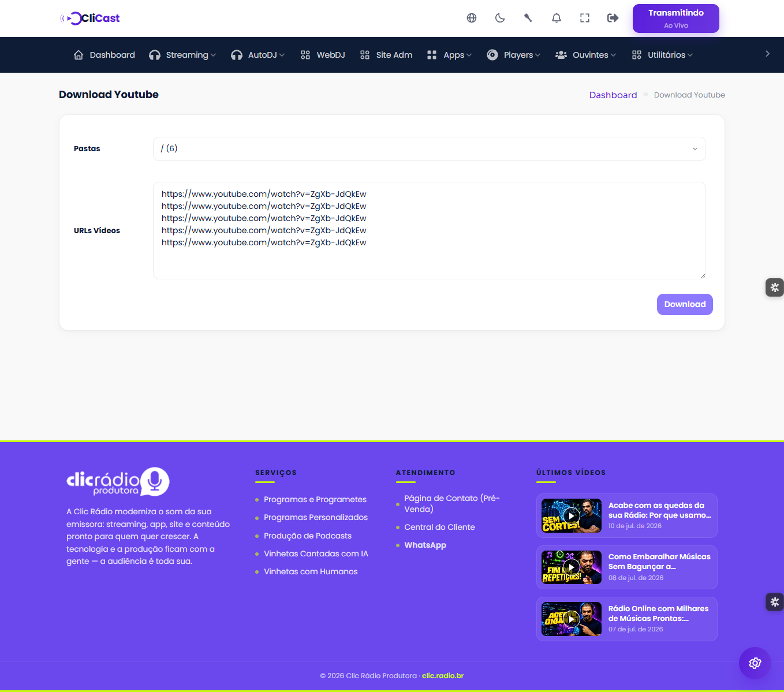This screenshot has width=784, height=692.
Task: Expand the Utilitários menu
Action: point(662,55)
